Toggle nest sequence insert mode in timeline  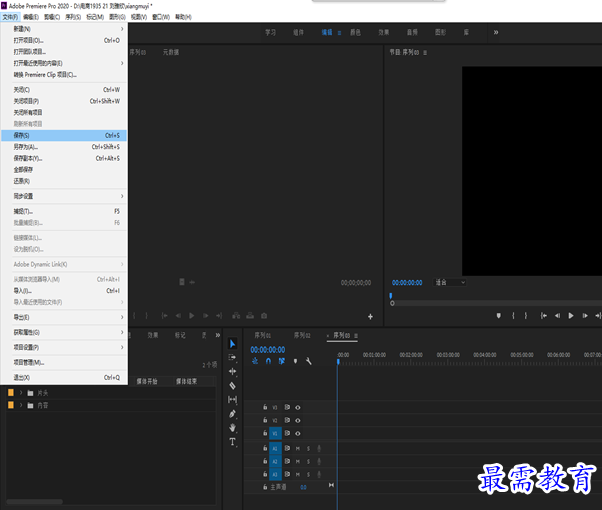click(255, 361)
